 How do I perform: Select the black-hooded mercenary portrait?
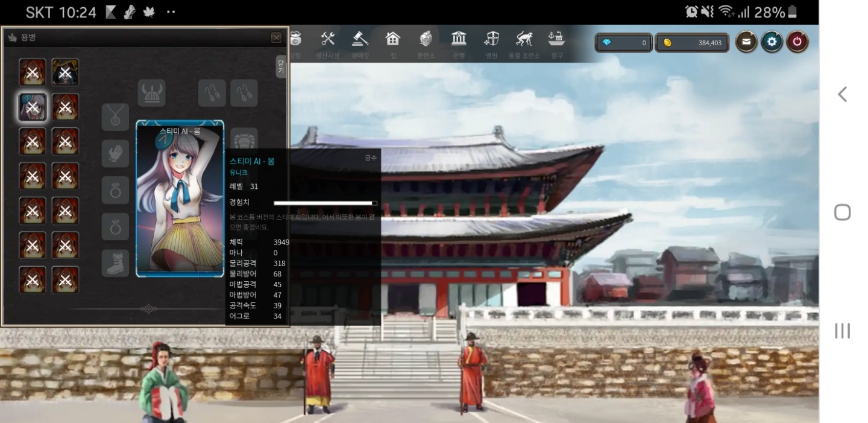[65, 72]
